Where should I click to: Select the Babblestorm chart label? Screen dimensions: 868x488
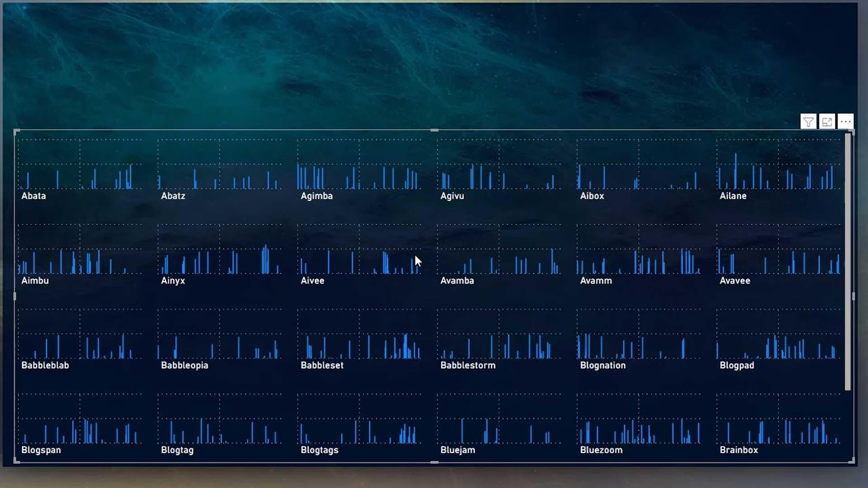click(x=468, y=365)
